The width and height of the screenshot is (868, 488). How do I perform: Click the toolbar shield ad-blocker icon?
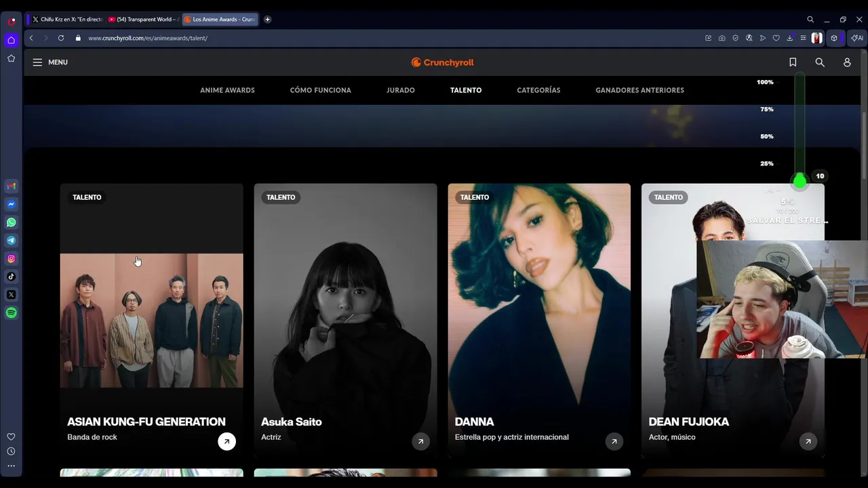pos(735,38)
